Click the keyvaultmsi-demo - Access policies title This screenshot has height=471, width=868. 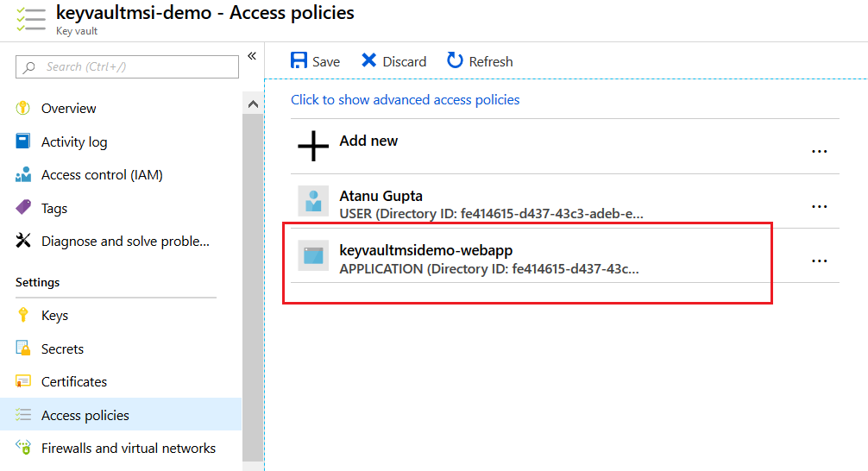pos(204,12)
